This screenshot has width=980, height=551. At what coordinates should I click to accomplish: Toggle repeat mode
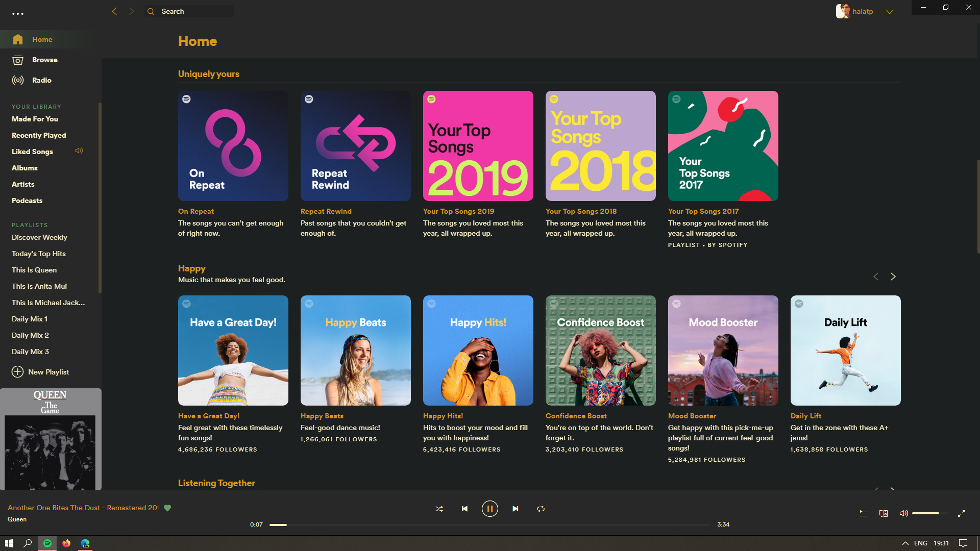coord(541,509)
